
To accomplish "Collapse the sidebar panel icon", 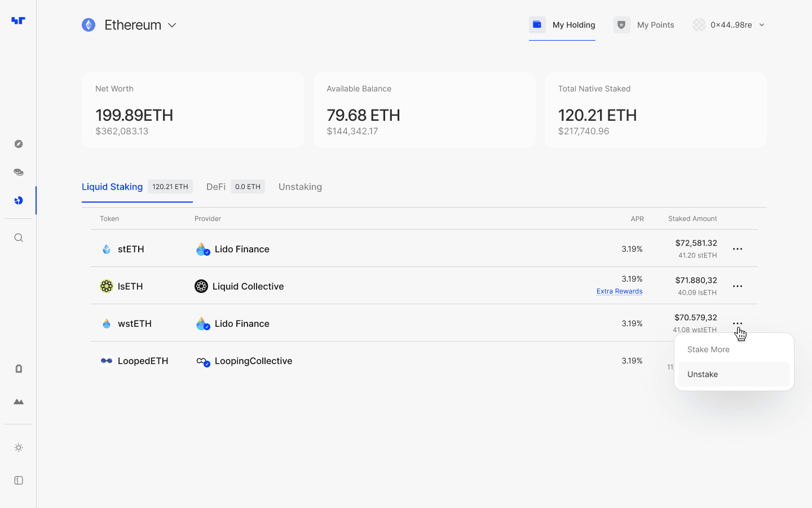I will click(19, 480).
